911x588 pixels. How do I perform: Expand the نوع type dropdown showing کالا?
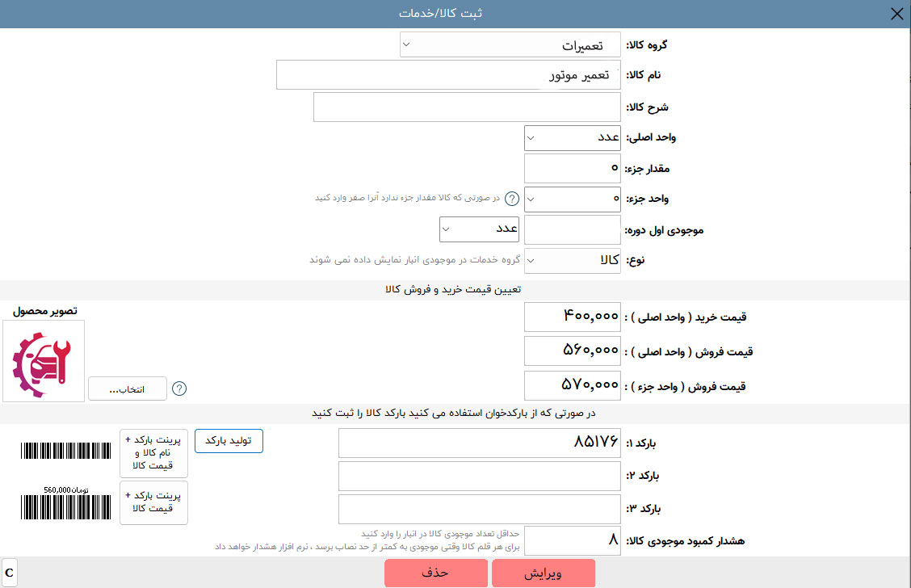[x=573, y=260]
